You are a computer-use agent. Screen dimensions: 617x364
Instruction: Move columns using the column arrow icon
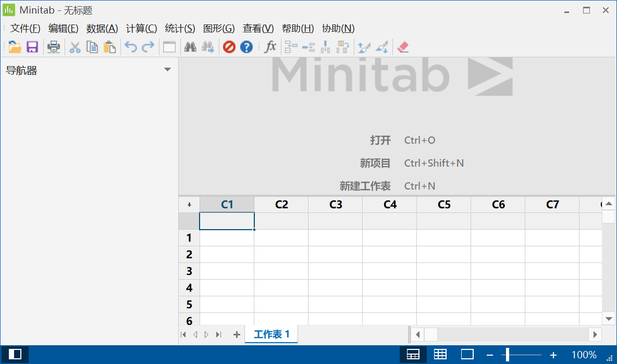pos(343,47)
